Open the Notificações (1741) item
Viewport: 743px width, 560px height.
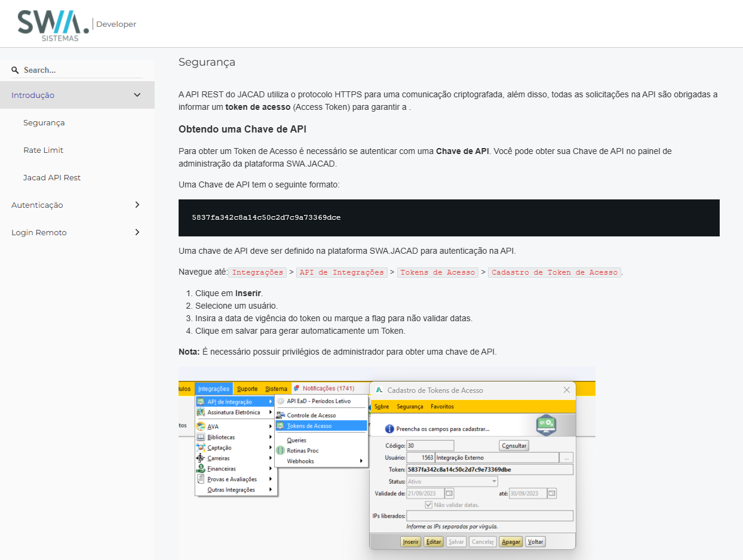328,389
